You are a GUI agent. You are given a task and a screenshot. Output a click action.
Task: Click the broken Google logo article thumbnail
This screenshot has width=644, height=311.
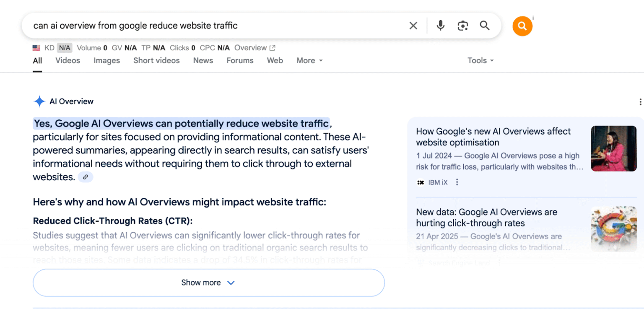[613, 229]
